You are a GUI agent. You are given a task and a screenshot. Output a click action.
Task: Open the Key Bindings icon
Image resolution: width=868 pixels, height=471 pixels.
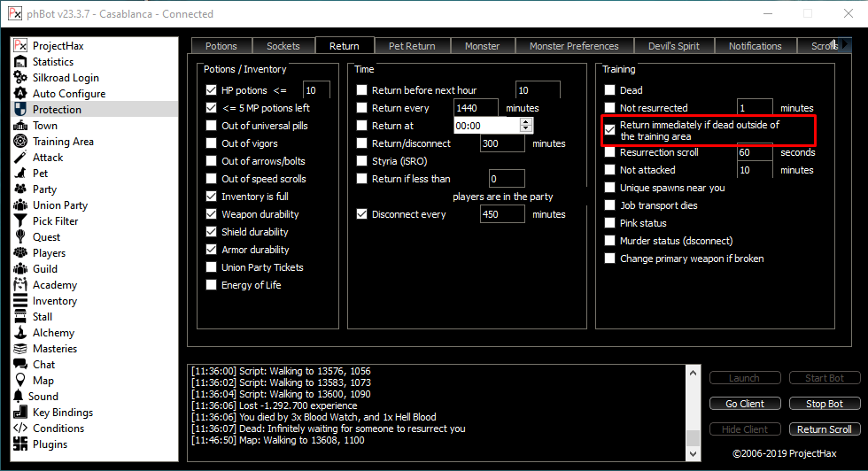[x=20, y=413]
